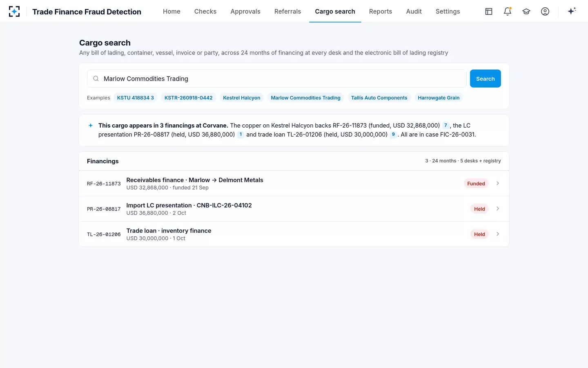Use the Tallis Auto Components example chip
Screen dimensions: 588x368
(379, 98)
